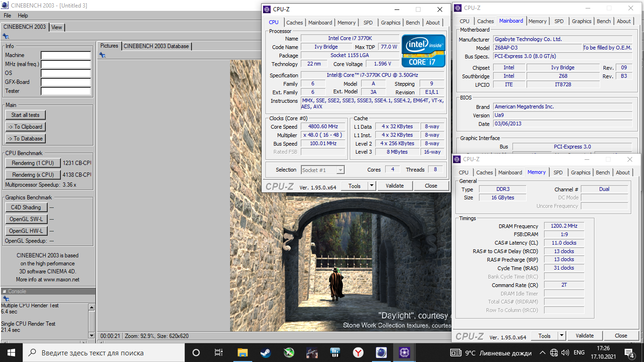Viewport: 644px width, 362px height.
Task: Open the SPD tab in the CPU window
Action: (368, 23)
